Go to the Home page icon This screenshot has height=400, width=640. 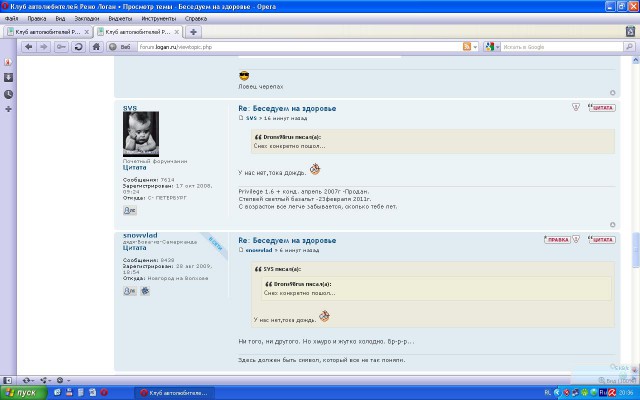coord(96,47)
